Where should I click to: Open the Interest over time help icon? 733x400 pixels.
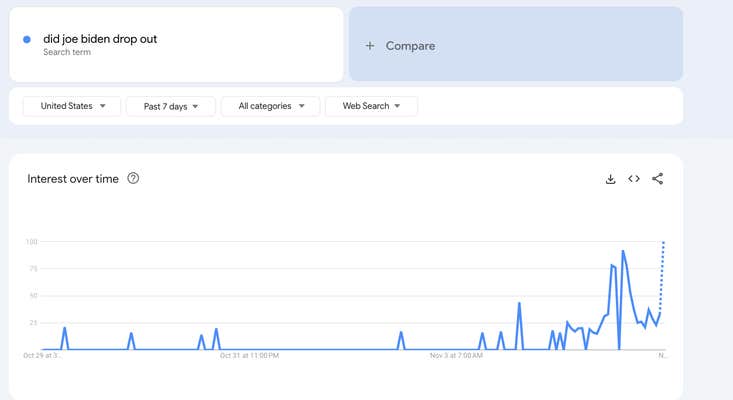[x=133, y=179]
